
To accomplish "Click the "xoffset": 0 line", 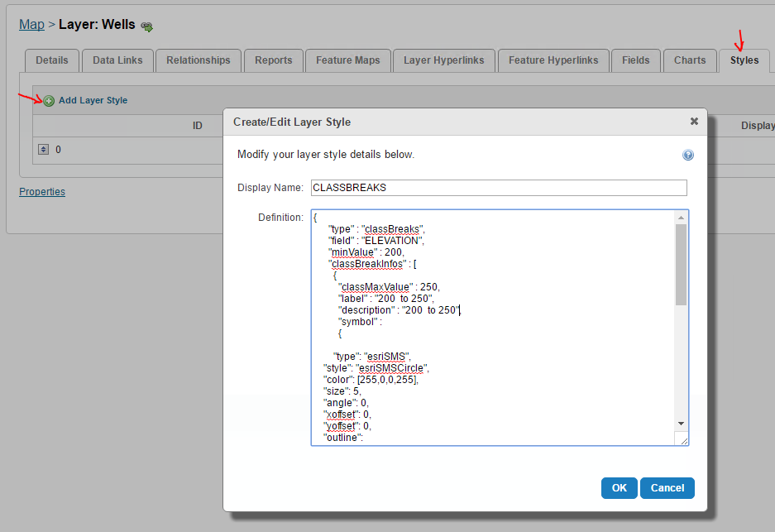I will (347, 415).
